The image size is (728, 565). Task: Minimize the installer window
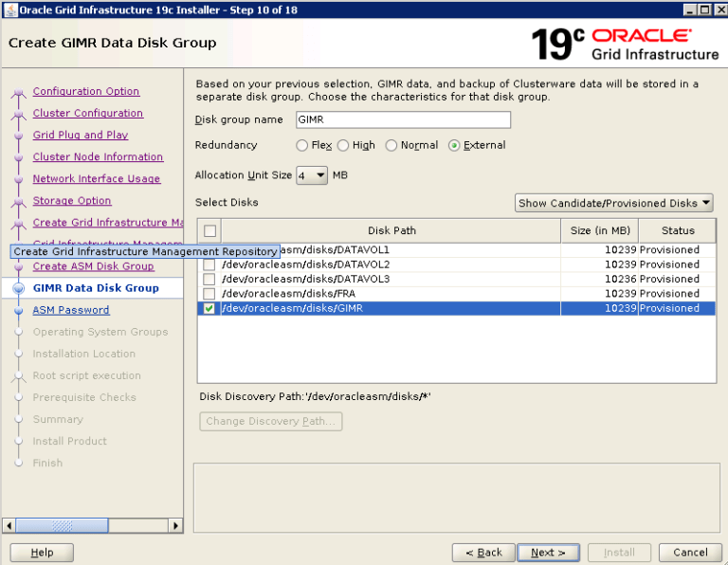point(690,9)
